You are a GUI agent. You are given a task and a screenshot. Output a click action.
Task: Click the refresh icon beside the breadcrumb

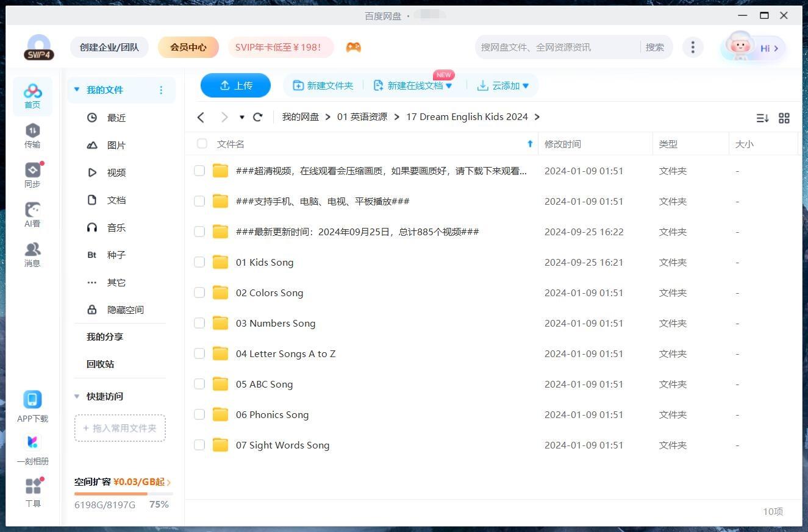tap(258, 117)
